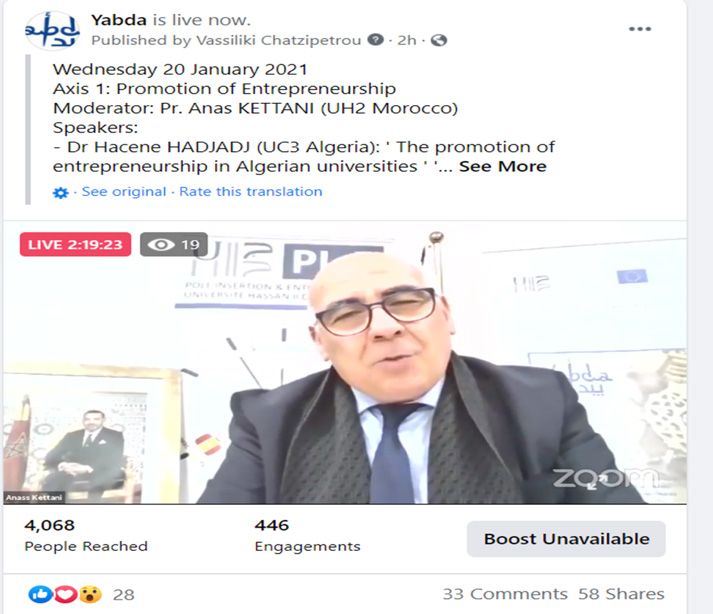This screenshot has height=614, width=713.
Task: Click the question mark icon beside publisher name
Action: (376, 40)
